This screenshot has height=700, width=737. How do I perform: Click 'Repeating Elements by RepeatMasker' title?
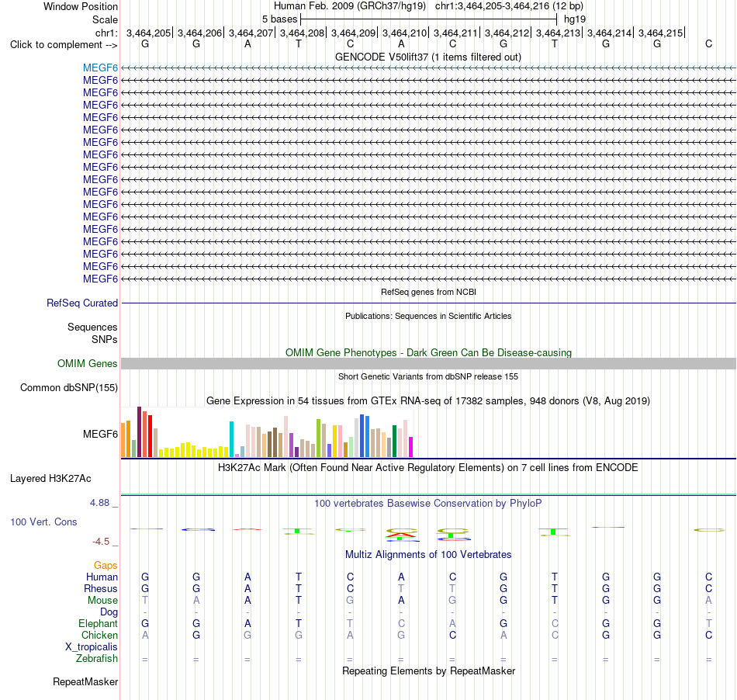(429, 671)
